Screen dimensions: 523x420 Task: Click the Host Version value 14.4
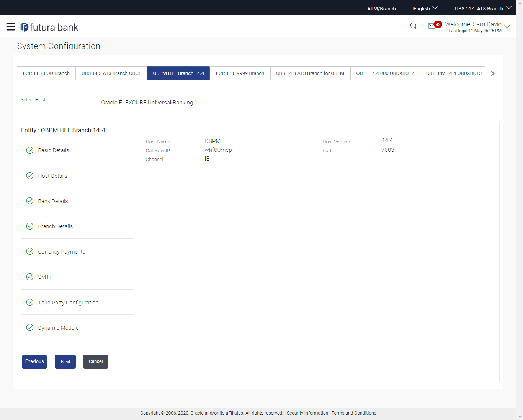coord(387,140)
